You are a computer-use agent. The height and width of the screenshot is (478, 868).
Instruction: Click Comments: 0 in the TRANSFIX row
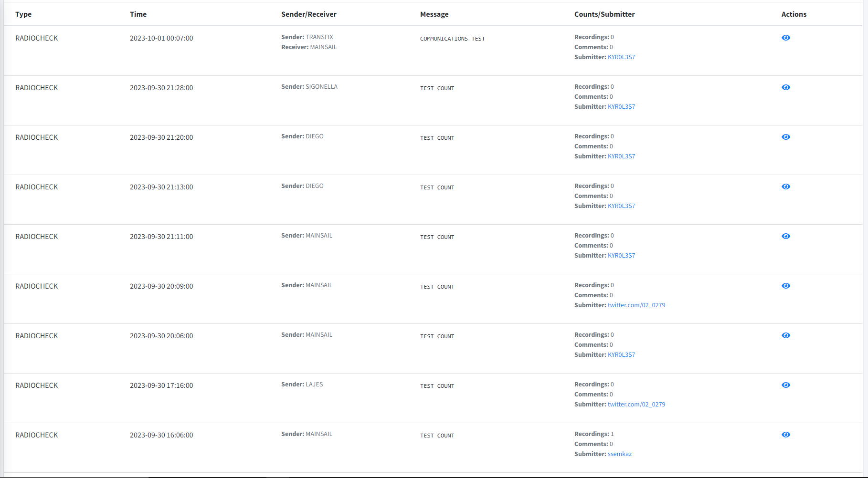point(593,47)
